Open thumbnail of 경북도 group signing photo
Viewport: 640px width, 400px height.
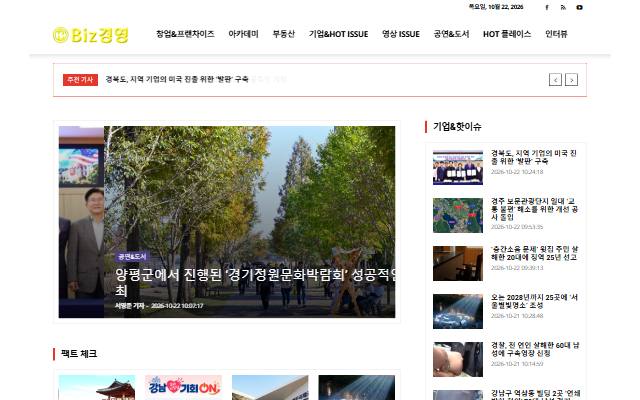[x=458, y=167]
